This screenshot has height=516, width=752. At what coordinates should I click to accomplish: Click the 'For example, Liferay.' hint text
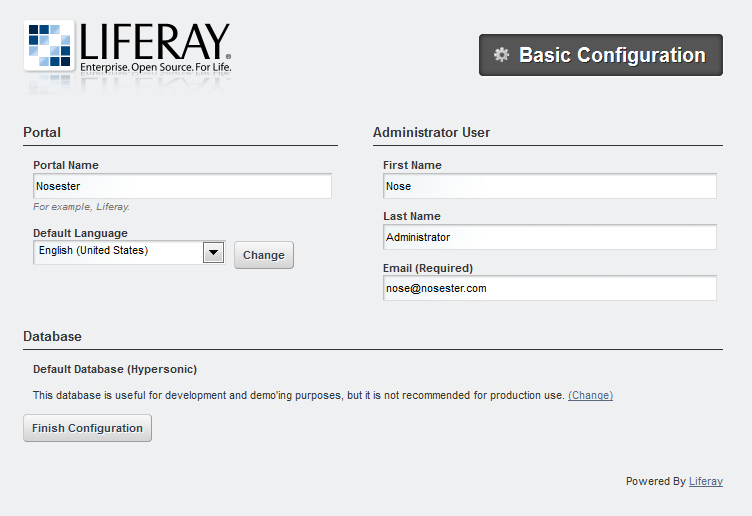[81, 207]
